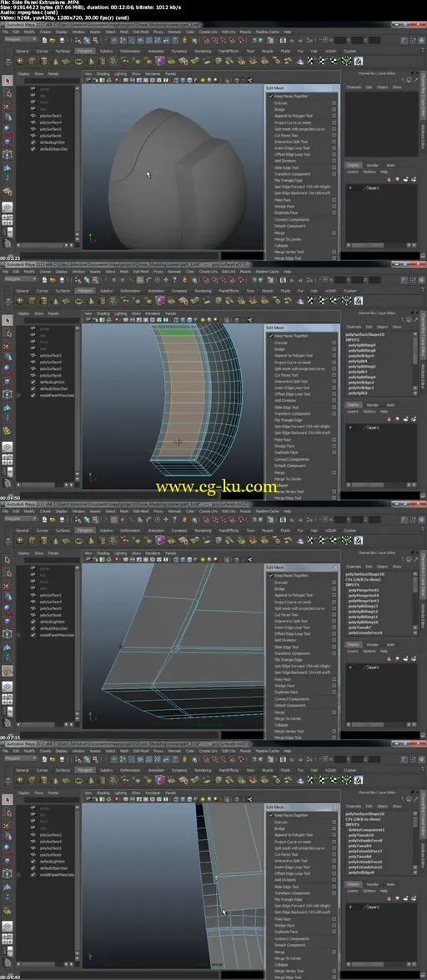
Task: Select the Scale tool in 00:02:25 frame toolbox
Action: coord(8,140)
